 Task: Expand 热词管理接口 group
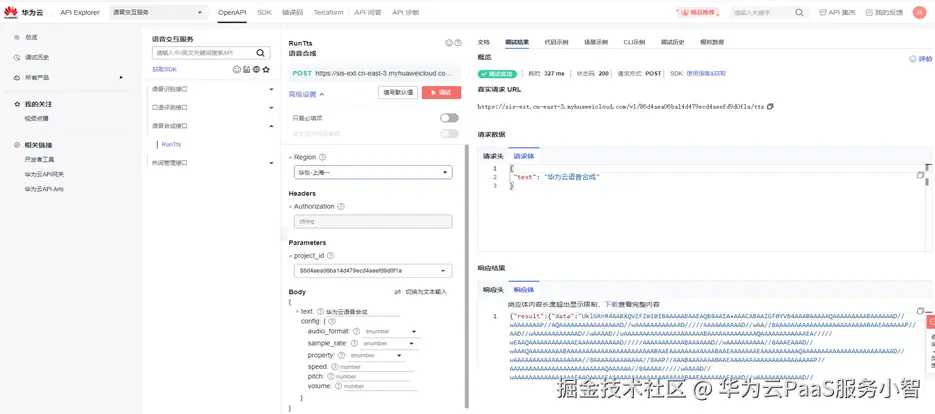pos(271,162)
